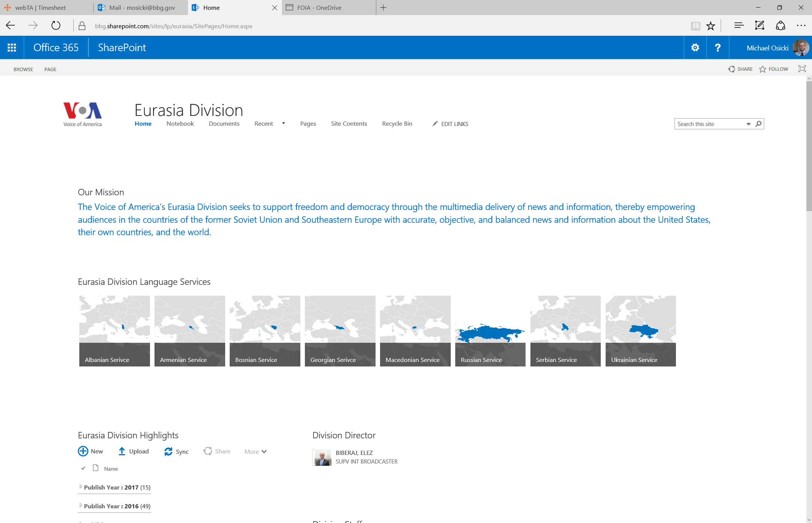Open the Russian Service tile
812x523 pixels.
(491, 331)
